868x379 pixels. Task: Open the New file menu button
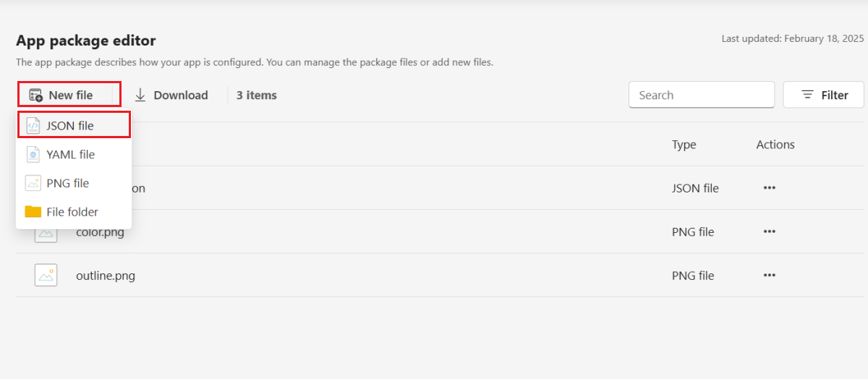click(x=69, y=95)
